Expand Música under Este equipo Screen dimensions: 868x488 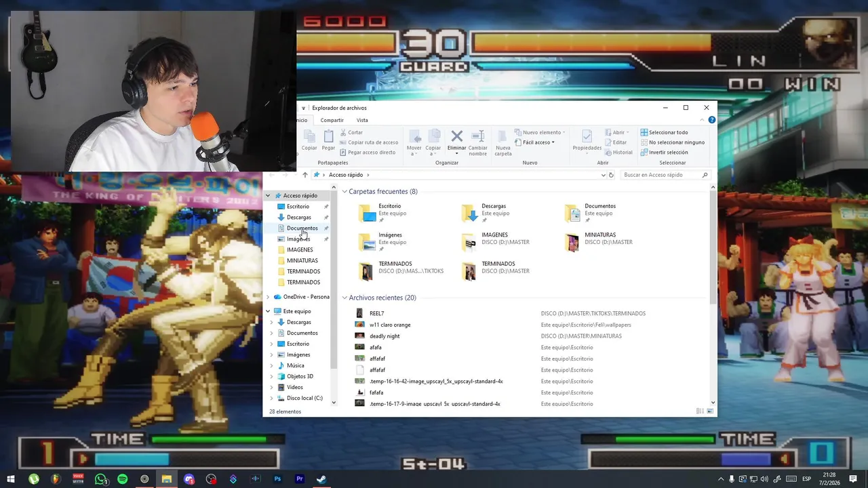pyautogui.click(x=272, y=365)
